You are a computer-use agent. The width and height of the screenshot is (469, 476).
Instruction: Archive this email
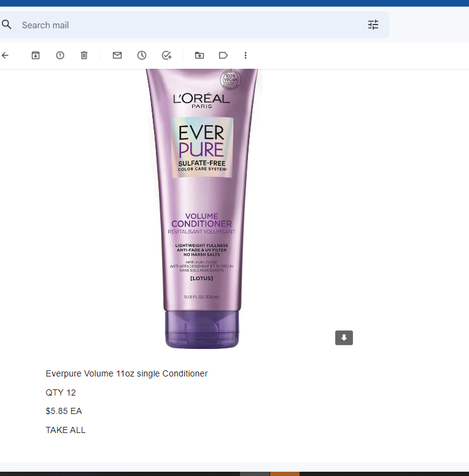coord(36,55)
